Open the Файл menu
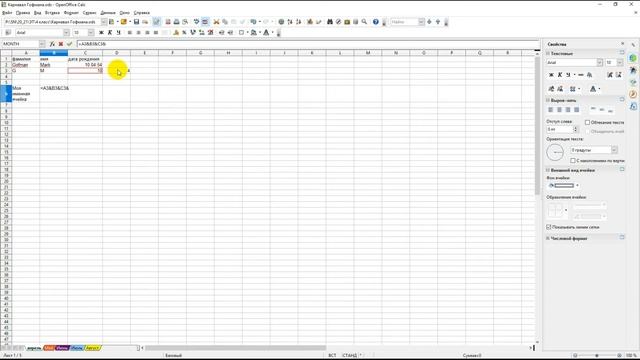 click(7, 13)
